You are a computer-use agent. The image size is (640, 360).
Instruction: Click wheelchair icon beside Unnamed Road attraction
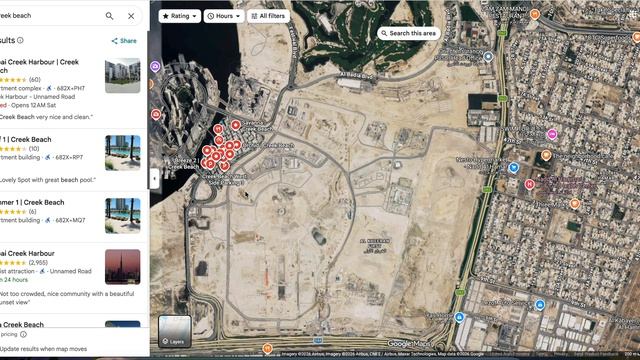(42, 271)
